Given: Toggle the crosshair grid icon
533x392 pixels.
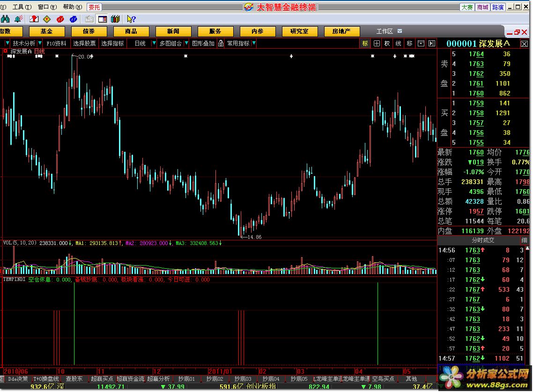Looking at the screenshot, I should [x=377, y=43].
